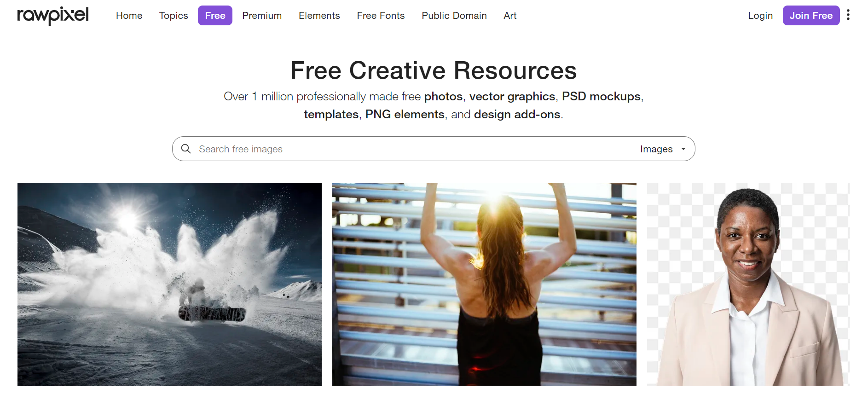Open the Public Domain section
This screenshot has width=868, height=394.
(x=454, y=16)
